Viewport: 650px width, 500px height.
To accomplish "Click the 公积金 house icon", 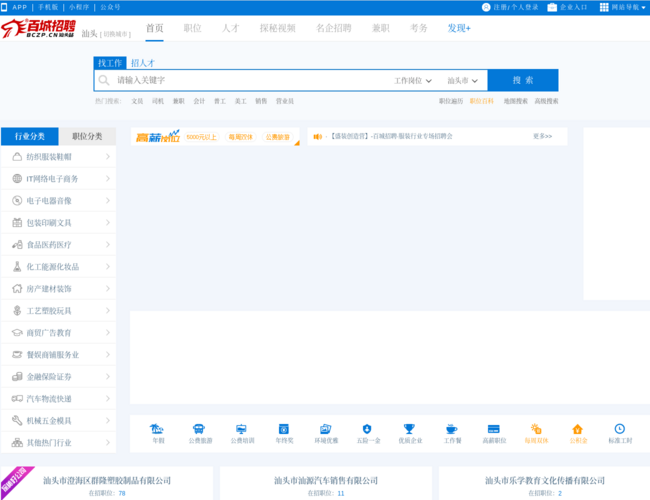I will pos(577,429).
